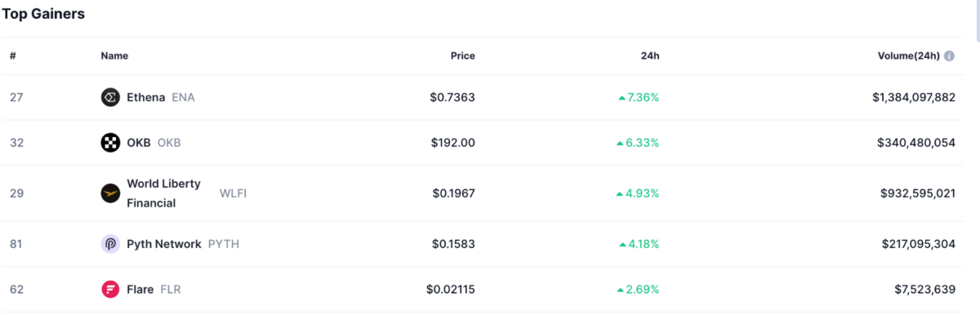This screenshot has width=980, height=315.
Task: Sort by the Volume(24h) column header
Action: click(906, 56)
